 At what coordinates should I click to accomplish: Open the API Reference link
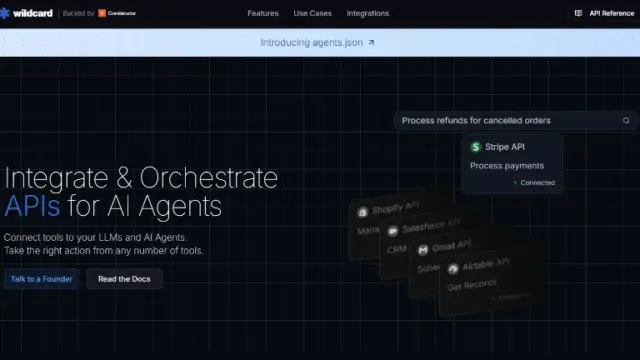pyautogui.click(x=611, y=13)
